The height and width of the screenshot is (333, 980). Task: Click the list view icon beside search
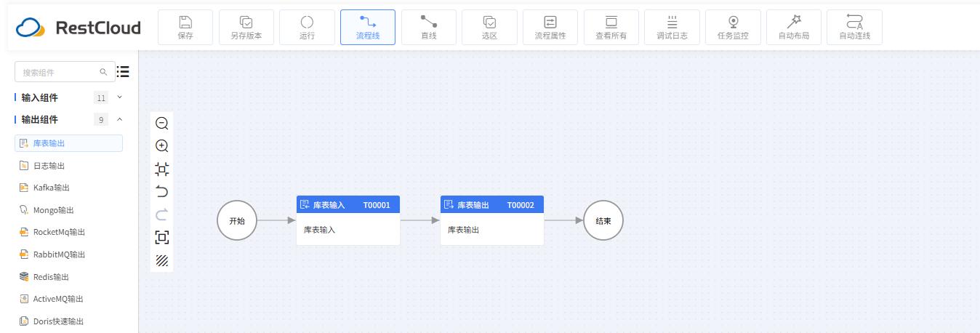point(123,71)
